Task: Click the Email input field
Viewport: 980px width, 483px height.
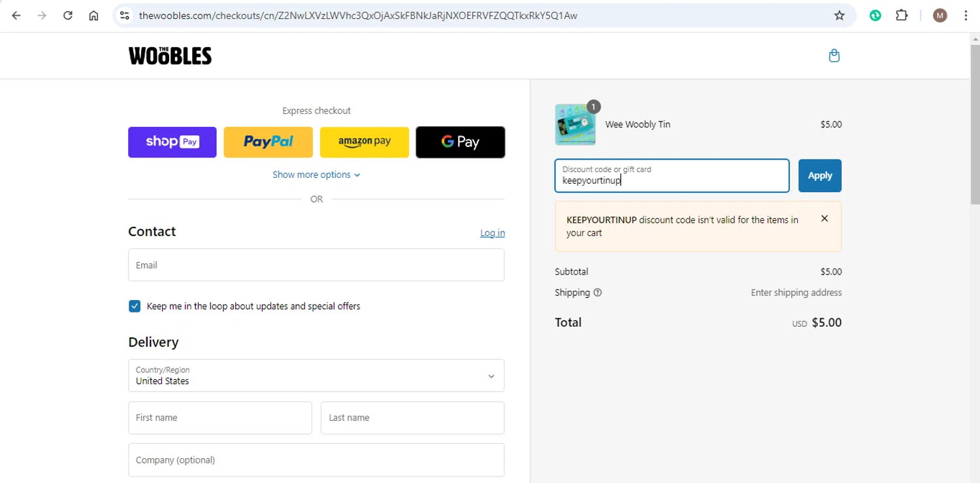Action: coord(316,265)
